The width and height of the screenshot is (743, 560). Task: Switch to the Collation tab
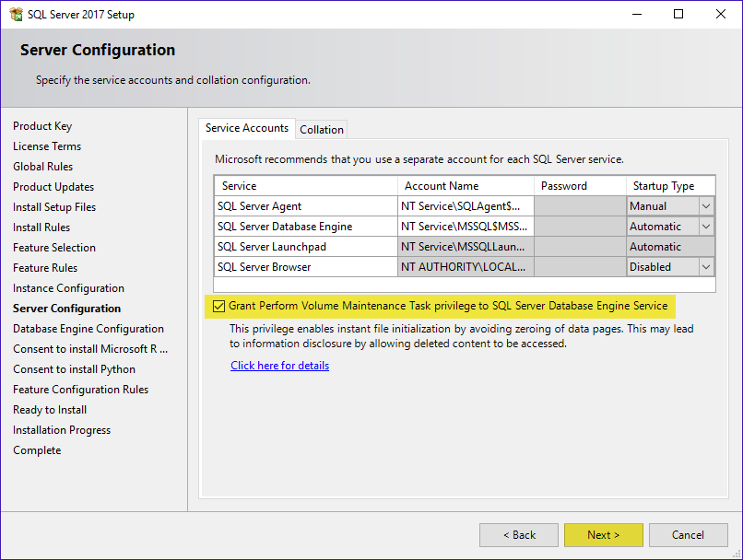click(x=322, y=130)
